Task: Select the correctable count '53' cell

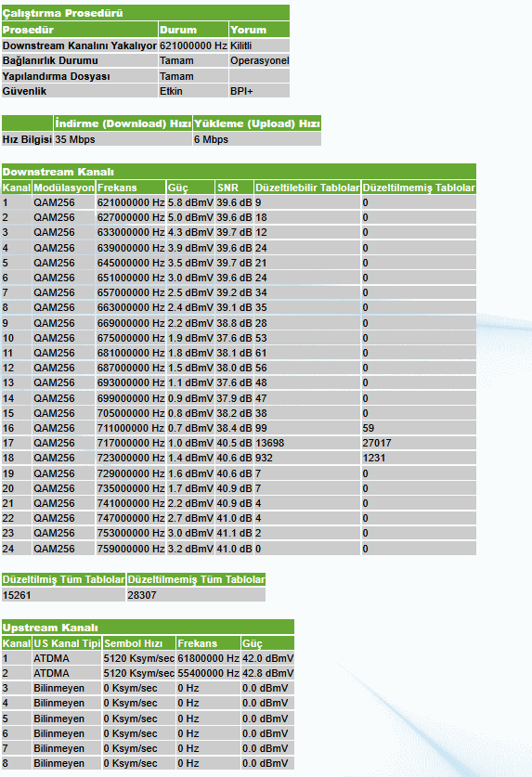Action: click(x=307, y=338)
